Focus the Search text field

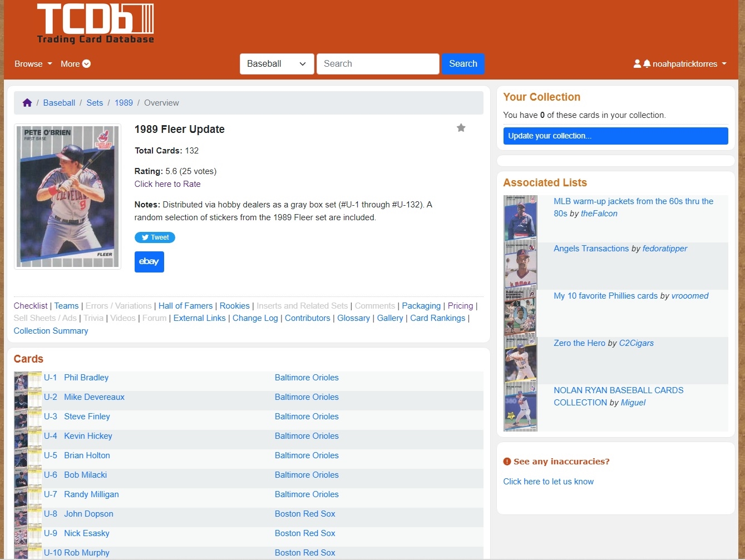pos(378,64)
